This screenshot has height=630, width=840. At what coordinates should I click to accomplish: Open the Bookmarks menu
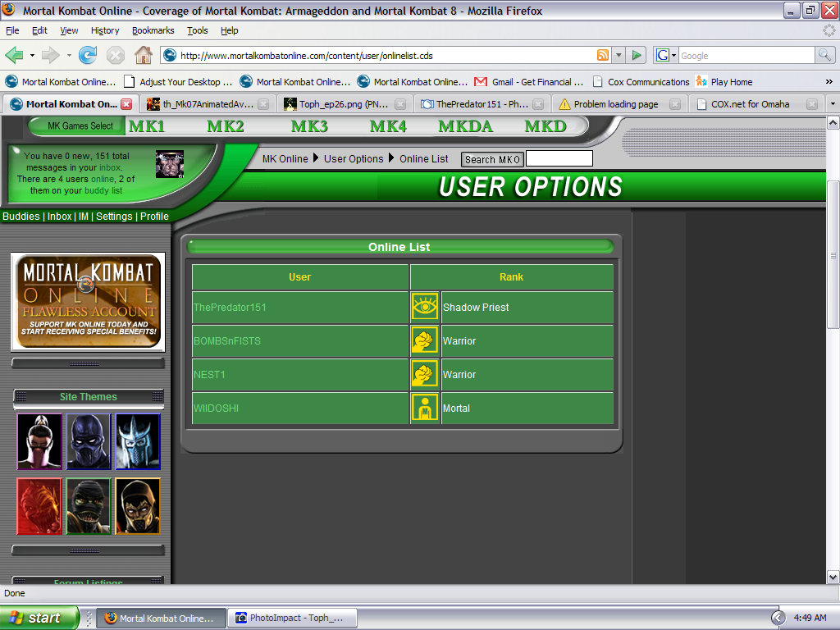(153, 30)
